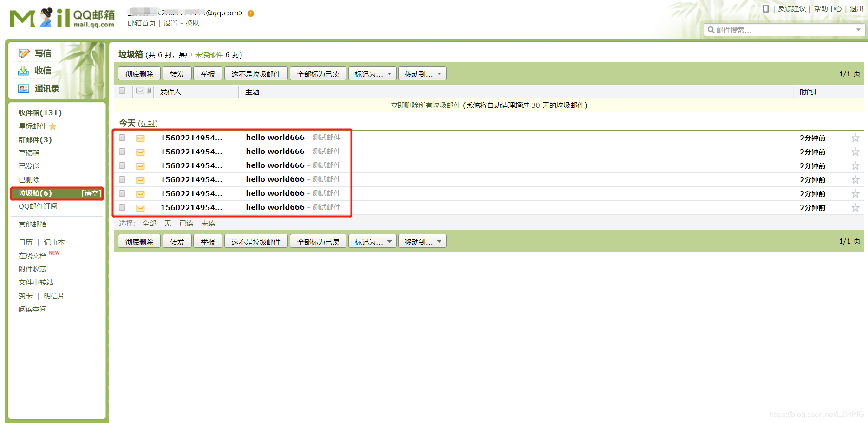This screenshot has height=423, width=868.
Task: Check the first email's checkbox
Action: click(x=122, y=138)
